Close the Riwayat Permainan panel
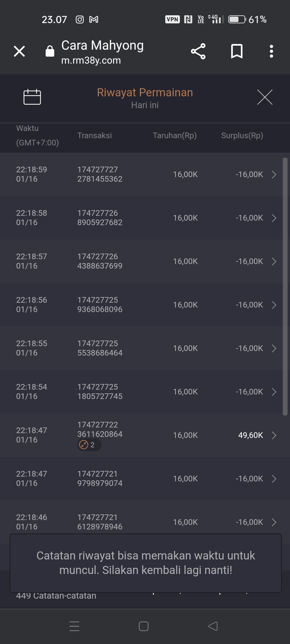Viewport: 290px width, 644px height. 265,97
